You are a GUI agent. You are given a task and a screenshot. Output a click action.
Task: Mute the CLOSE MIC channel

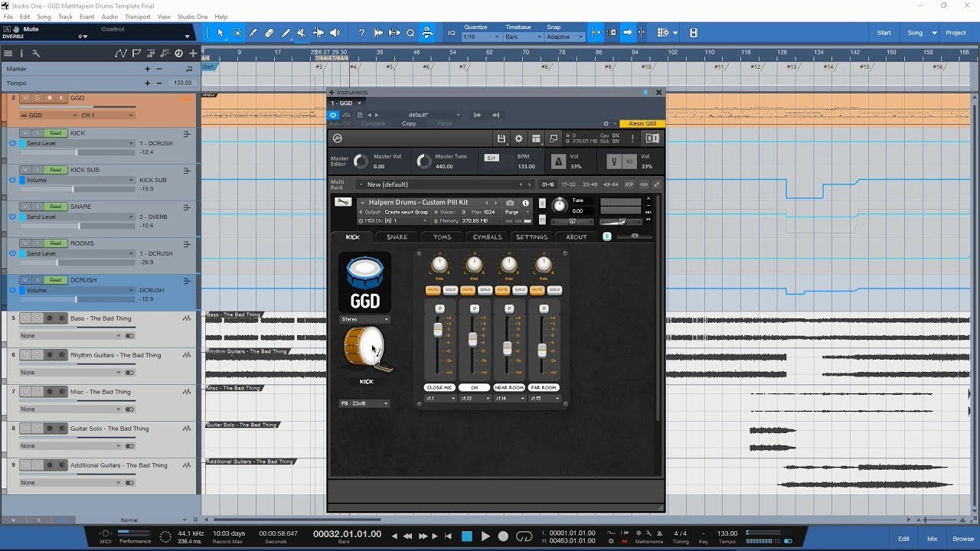(x=432, y=290)
